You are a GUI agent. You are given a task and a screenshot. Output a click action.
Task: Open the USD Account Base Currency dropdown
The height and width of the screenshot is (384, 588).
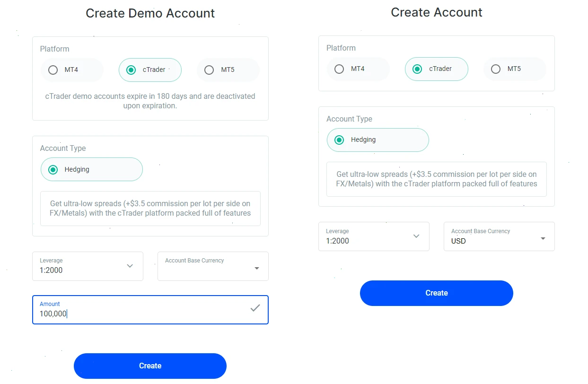(x=499, y=236)
